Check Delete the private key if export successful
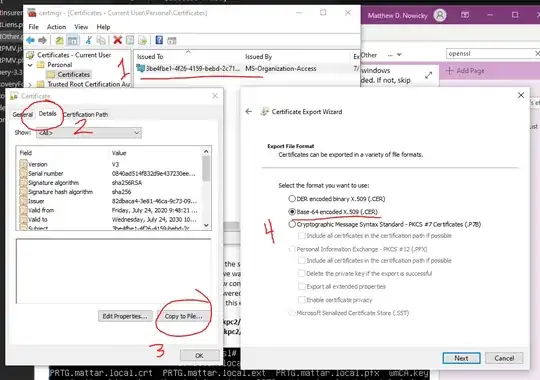The image size is (540, 380). click(x=301, y=274)
